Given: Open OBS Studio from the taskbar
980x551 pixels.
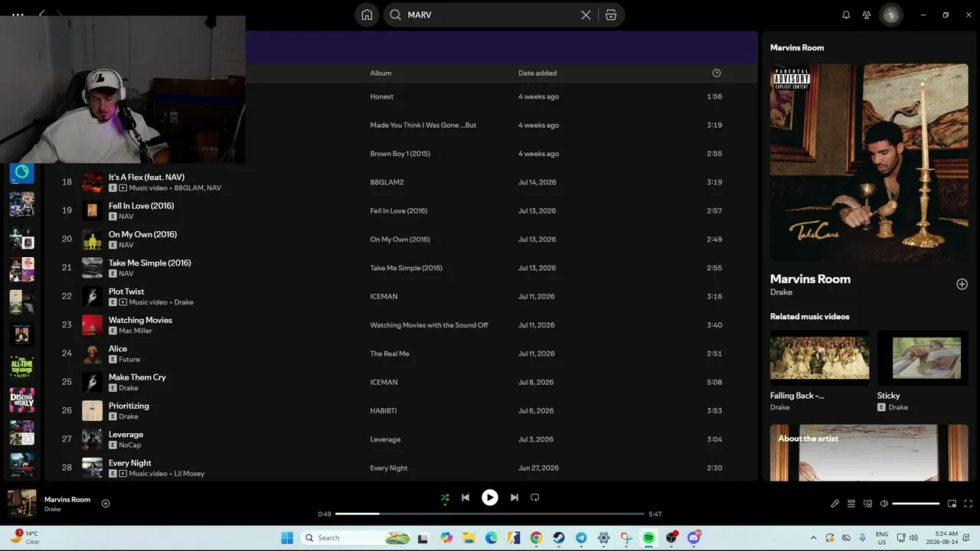Looking at the screenshot, I should pyautogui.click(x=671, y=538).
